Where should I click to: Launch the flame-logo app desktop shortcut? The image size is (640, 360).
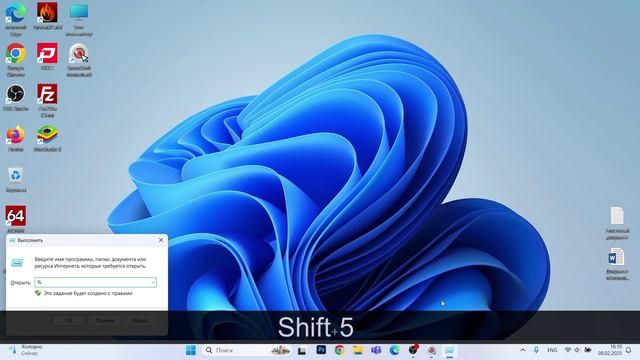coord(47,16)
